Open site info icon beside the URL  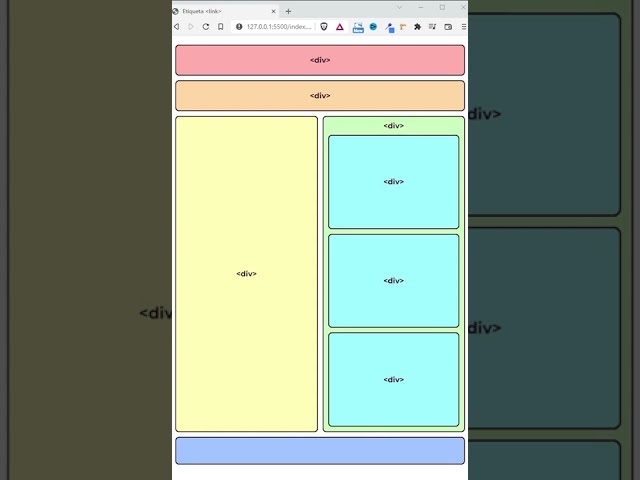pos(239,27)
